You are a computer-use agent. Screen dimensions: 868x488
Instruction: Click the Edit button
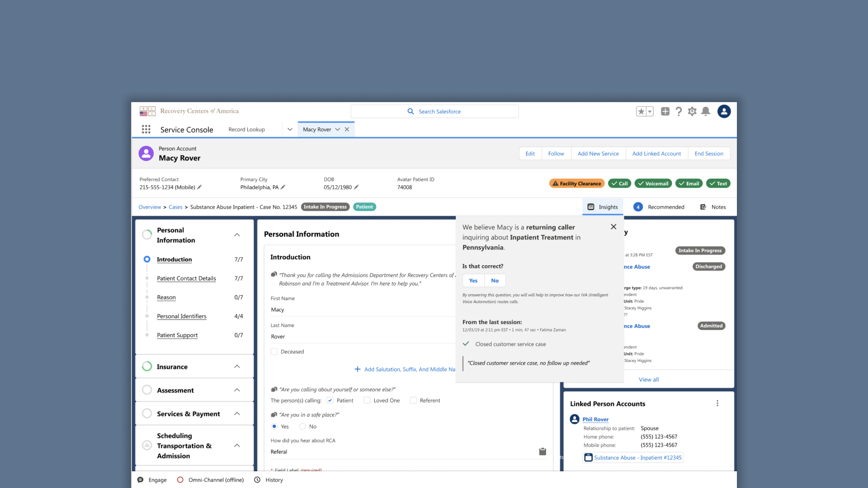(530, 154)
